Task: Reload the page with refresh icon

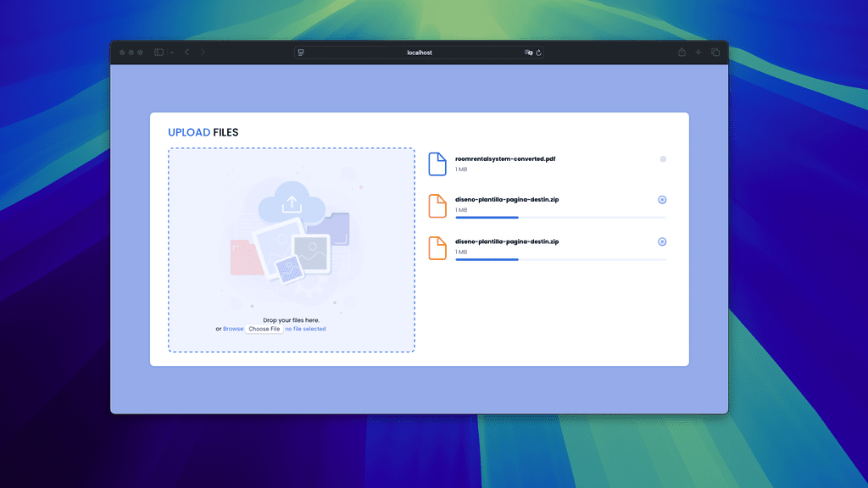Action: tap(538, 53)
